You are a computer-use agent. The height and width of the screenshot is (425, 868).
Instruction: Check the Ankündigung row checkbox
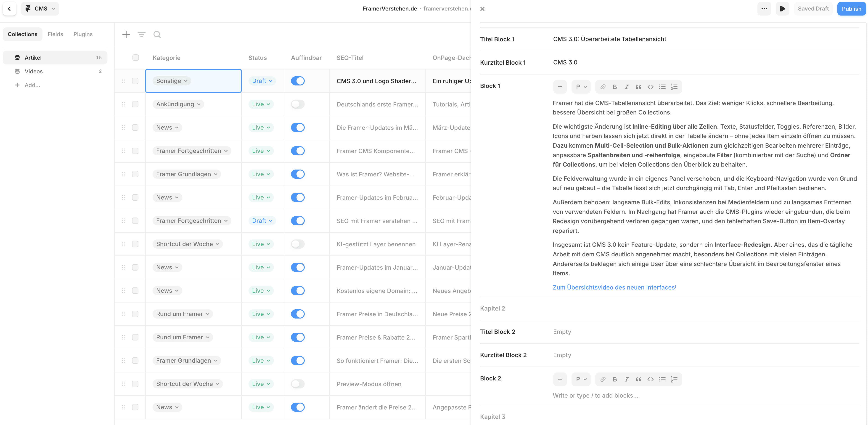pos(135,104)
